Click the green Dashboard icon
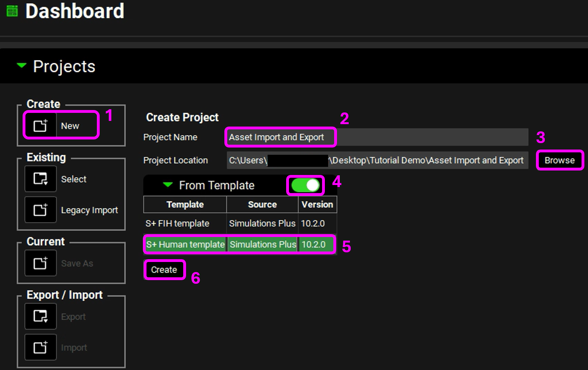 click(12, 11)
